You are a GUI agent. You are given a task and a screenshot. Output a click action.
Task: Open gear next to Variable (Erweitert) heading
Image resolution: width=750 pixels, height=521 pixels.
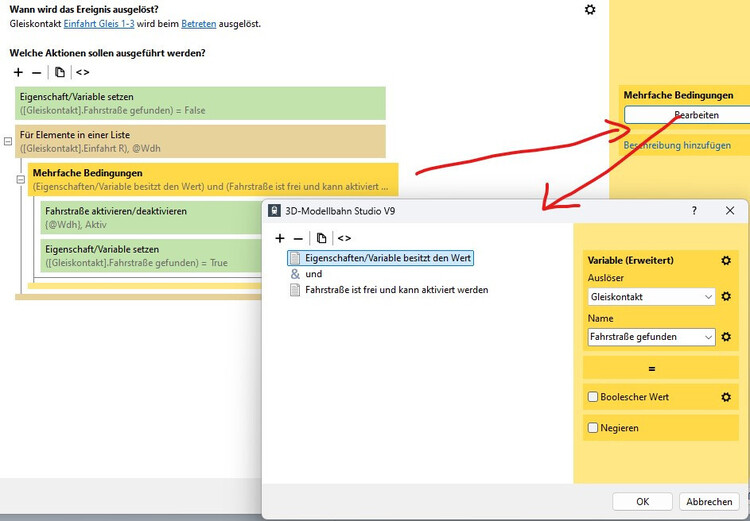pos(726,260)
